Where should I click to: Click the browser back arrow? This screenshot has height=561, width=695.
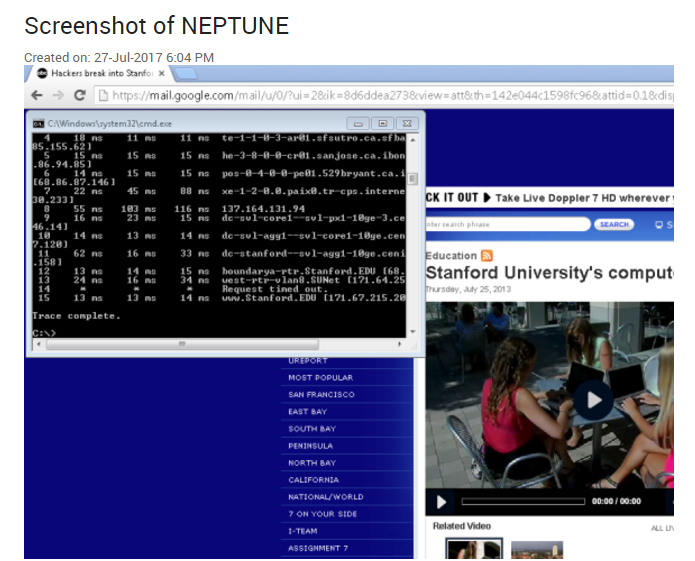(x=36, y=95)
